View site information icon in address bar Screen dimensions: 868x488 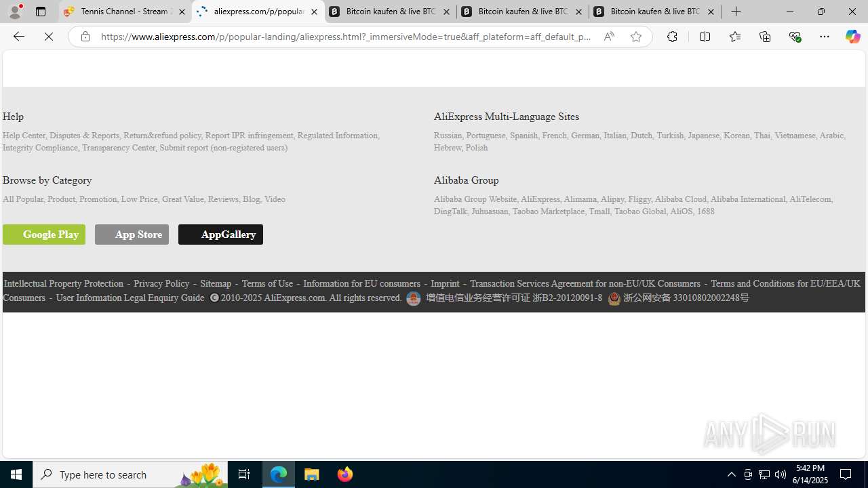tap(85, 37)
